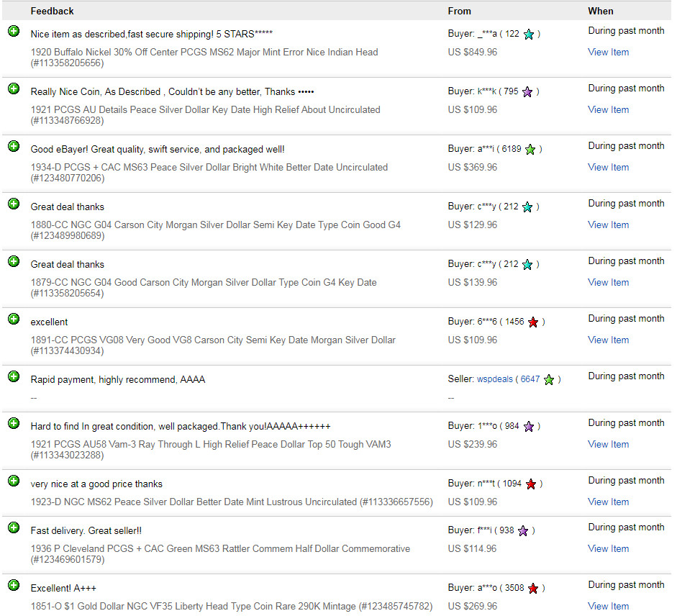Click positive icon beside 'very nice at a good price'
This screenshot has height=616, width=677.
(14, 481)
